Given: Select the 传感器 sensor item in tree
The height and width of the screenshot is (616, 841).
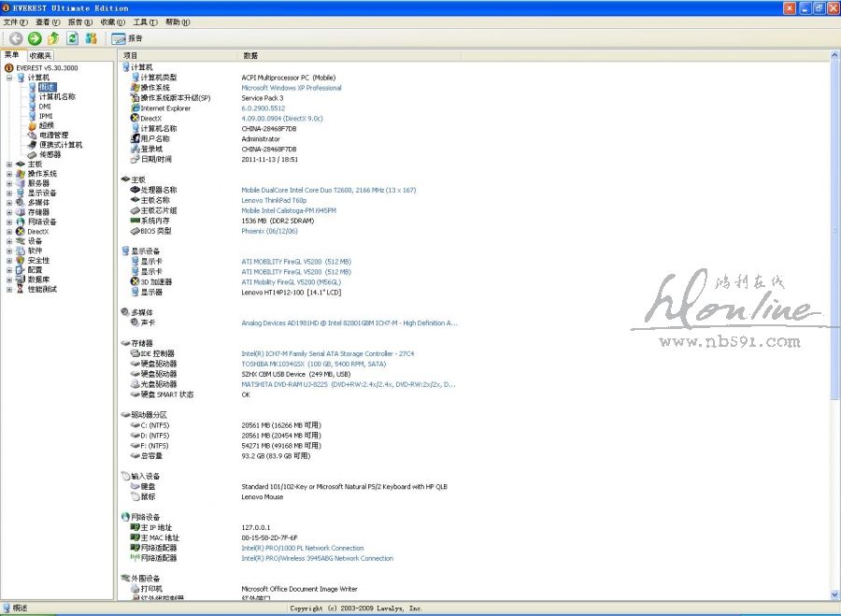Looking at the screenshot, I should (x=49, y=154).
